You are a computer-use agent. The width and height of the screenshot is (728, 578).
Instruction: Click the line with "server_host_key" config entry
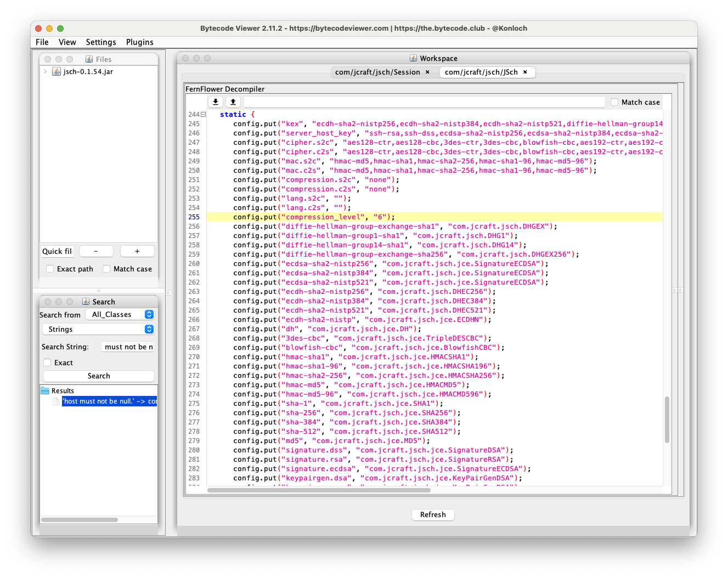point(448,133)
